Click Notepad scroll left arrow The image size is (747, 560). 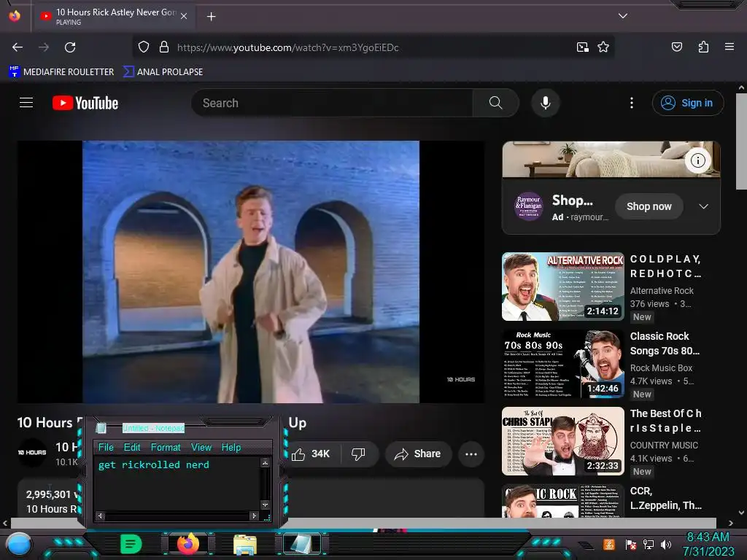tap(99, 516)
